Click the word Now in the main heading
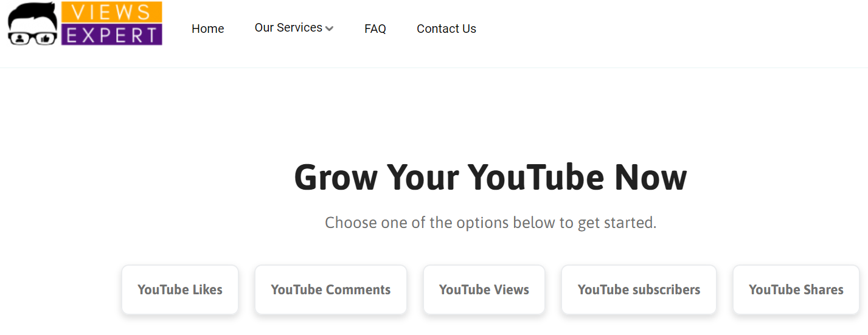868x335 pixels. click(x=651, y=177)
